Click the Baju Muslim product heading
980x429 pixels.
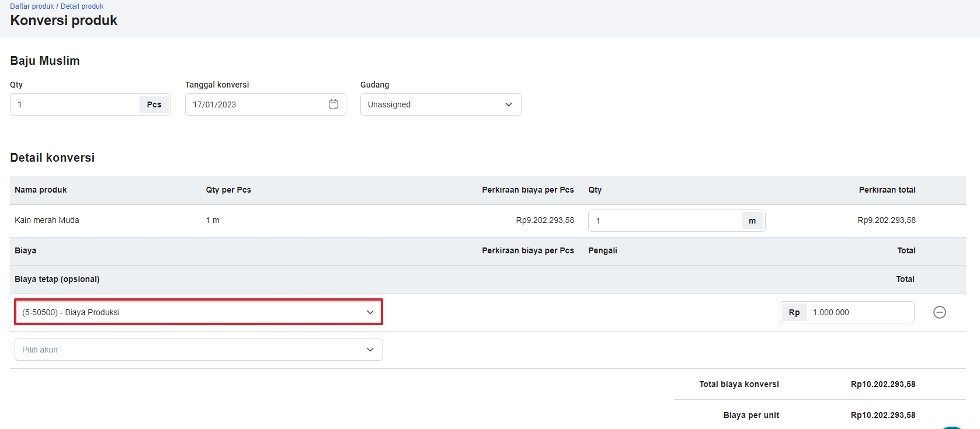click(x=45, y=61)
